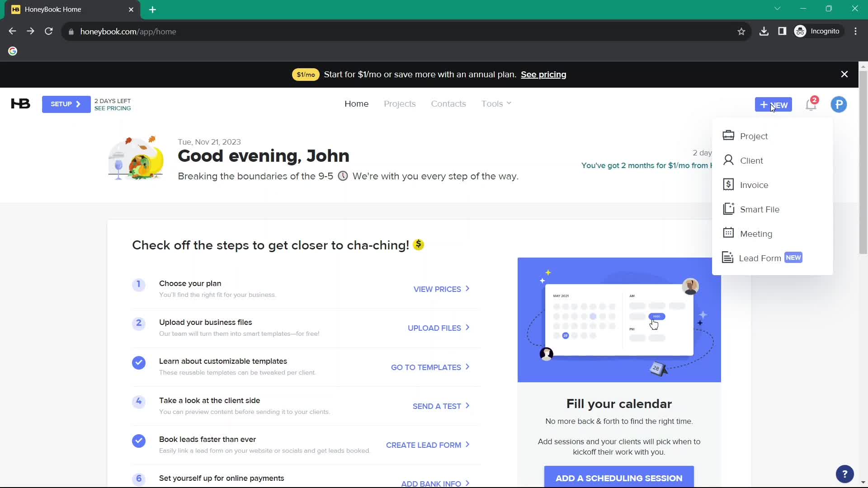The image size is (868, 488).
Task: Open the HoneyBook HB logo home
Action: (20, 104)
